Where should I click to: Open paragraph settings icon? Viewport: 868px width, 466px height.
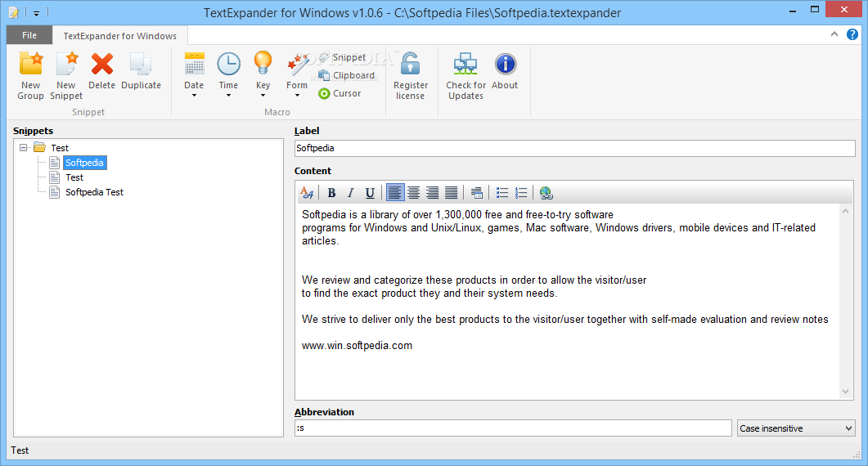click(476, 193)
